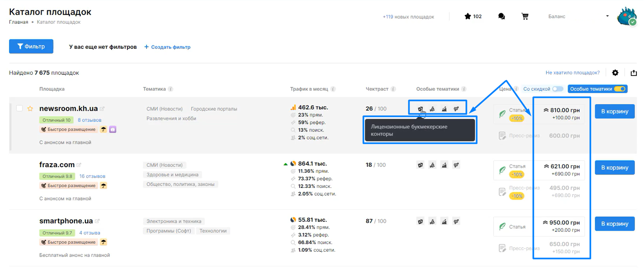Open fraza.com external link icon
This screenshot has height=269, width=644.
[x=79, y=165]
